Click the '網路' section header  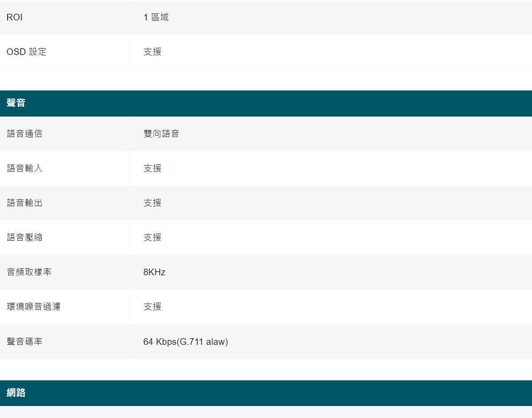pyautogui.click(x=16, y=393)
